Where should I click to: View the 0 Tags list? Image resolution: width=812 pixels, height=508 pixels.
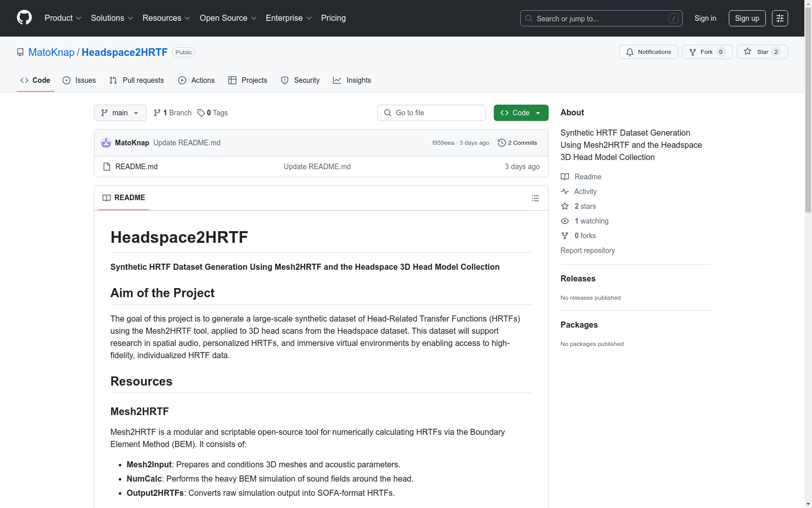coord(213,113)
